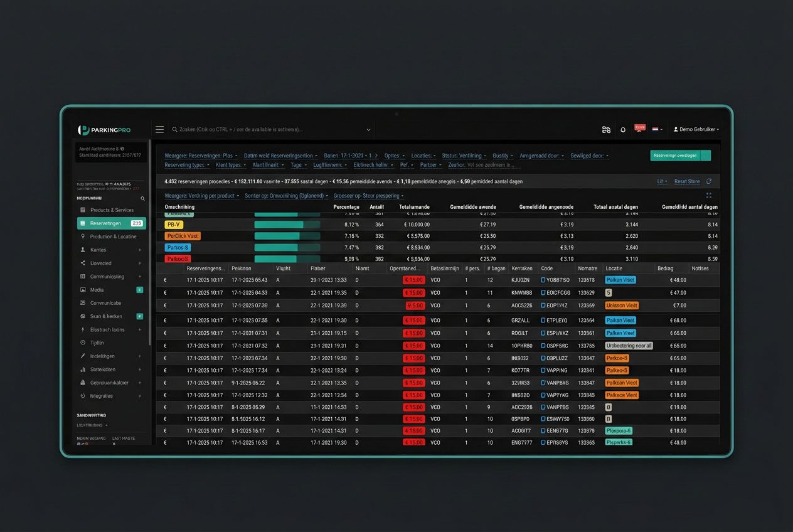The image size is (793, 532).
Task: Open the Lit dropdown beside Reset Store
Action: click(663, 181)
